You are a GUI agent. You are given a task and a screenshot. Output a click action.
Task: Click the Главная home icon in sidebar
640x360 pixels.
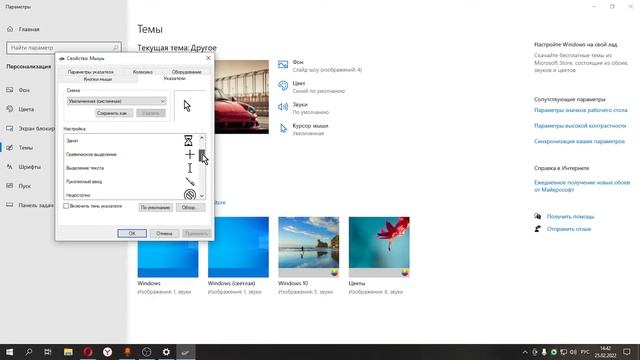(x=10, y=29)
